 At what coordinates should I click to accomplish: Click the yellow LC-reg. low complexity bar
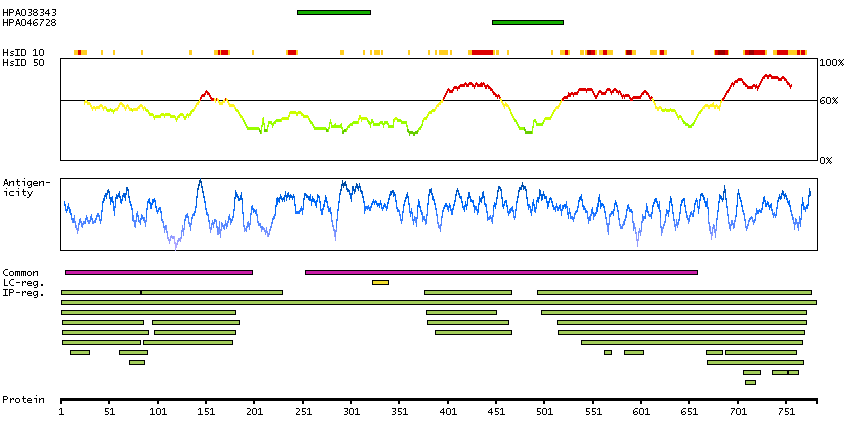click(x=380, y=282)
